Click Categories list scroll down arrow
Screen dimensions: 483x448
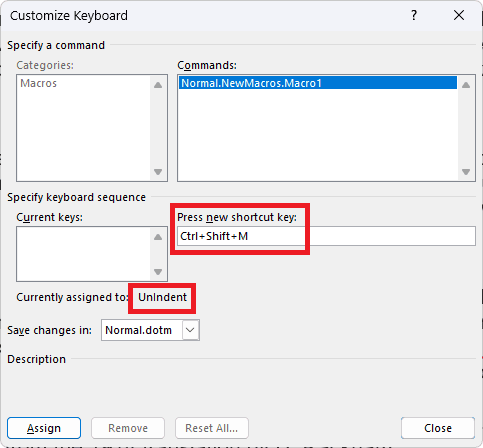158,172
